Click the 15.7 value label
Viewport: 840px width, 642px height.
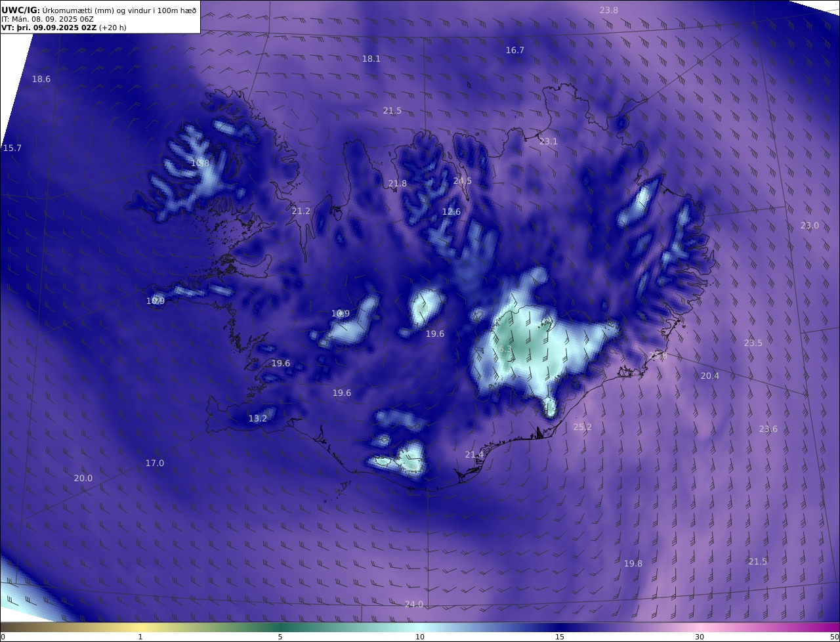(12, 148)
